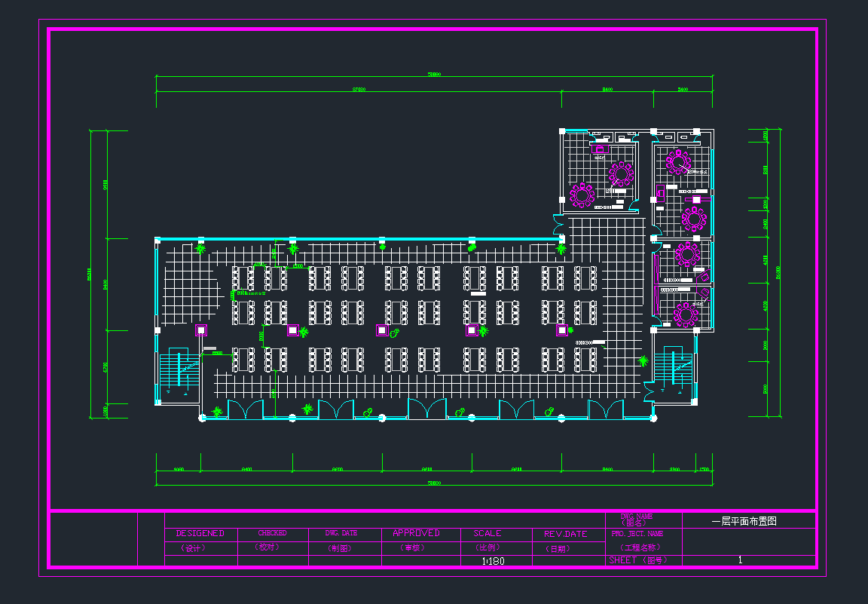This screenshot has height=604, width=868.
Task: Click the CHECKED label in title block
Action: 272,533
